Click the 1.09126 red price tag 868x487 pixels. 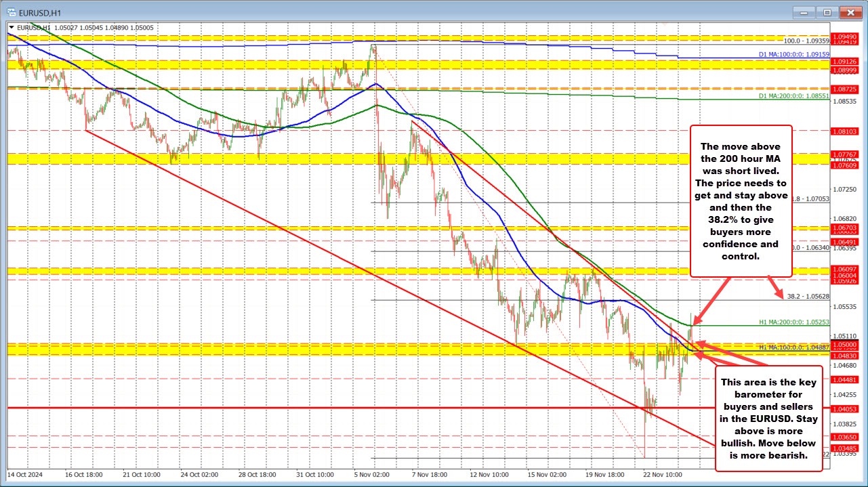pos(844,61)
